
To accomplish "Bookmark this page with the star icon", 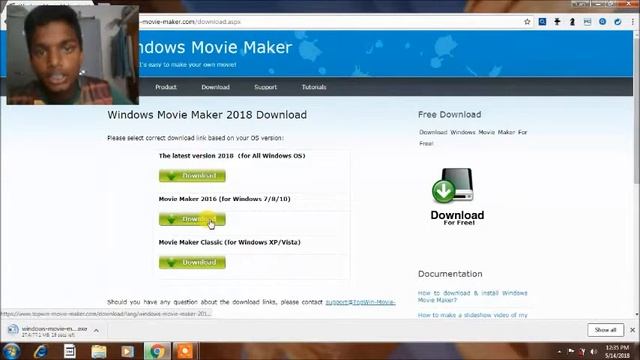I will tap(527, 22).
